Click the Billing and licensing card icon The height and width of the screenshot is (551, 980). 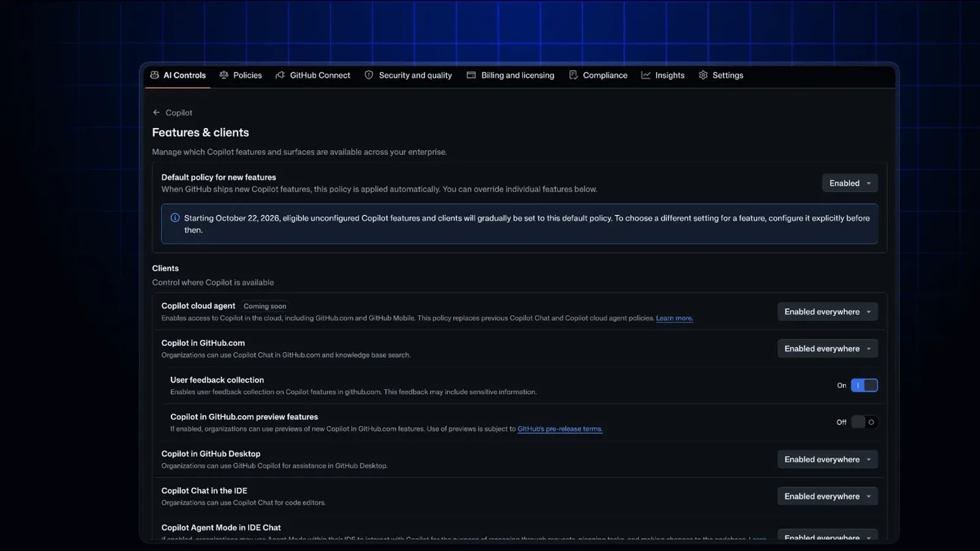471,75
